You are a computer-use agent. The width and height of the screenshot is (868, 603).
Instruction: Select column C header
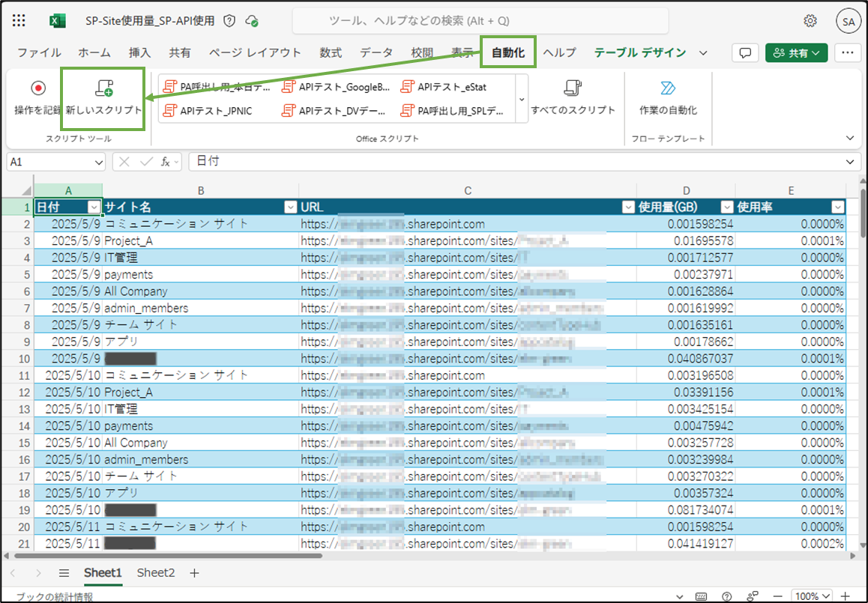[x=468, y=191]
